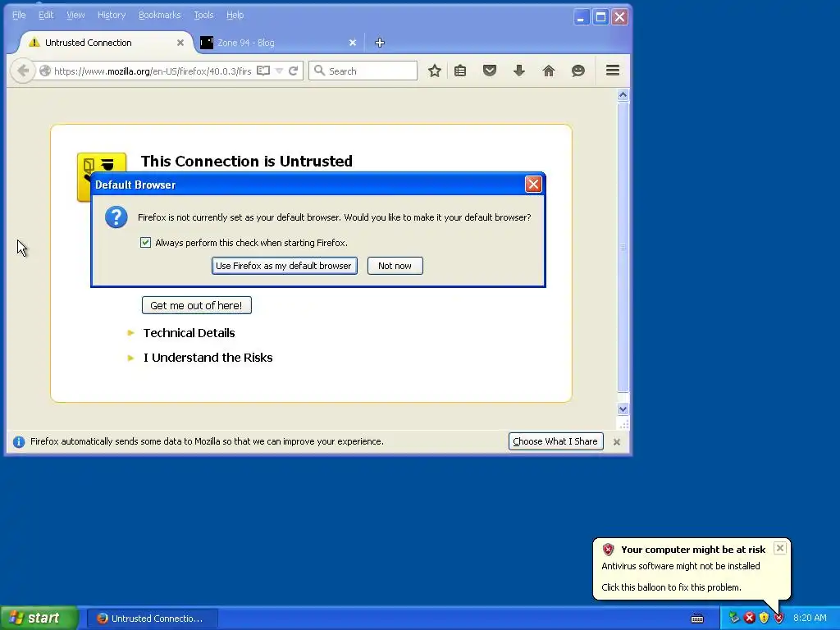This screenshot has width=840, height=630.
Task: Click the page scrollbar down arrow
Action: coord(623,409)
